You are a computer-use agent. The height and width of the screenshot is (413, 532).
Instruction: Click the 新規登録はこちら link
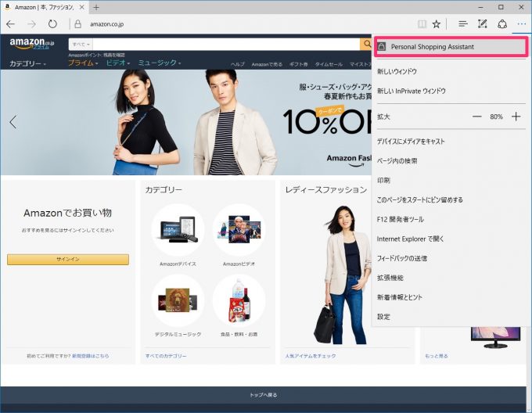(91, 356)
